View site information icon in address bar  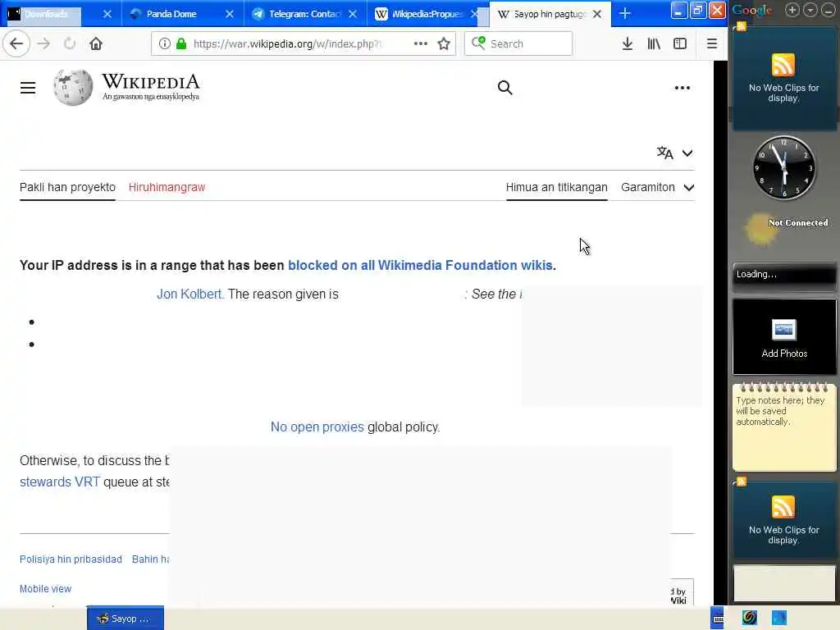pos(164,43)
